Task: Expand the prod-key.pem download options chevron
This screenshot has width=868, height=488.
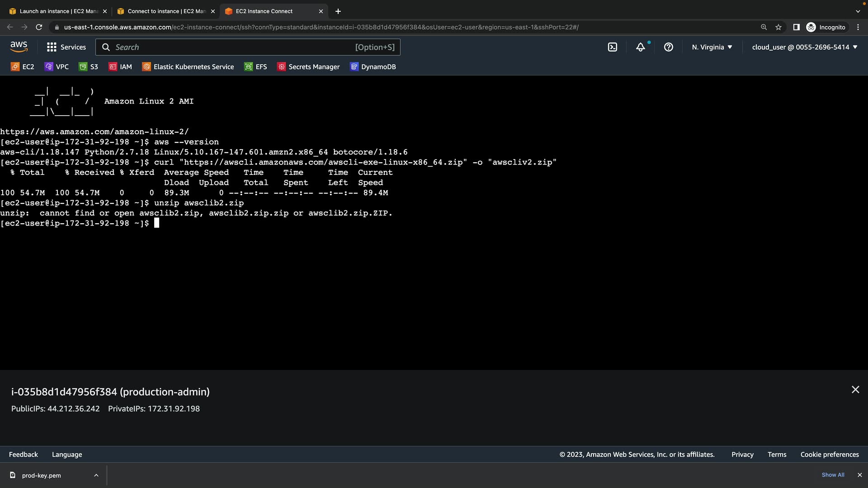Action: (96, 475)
